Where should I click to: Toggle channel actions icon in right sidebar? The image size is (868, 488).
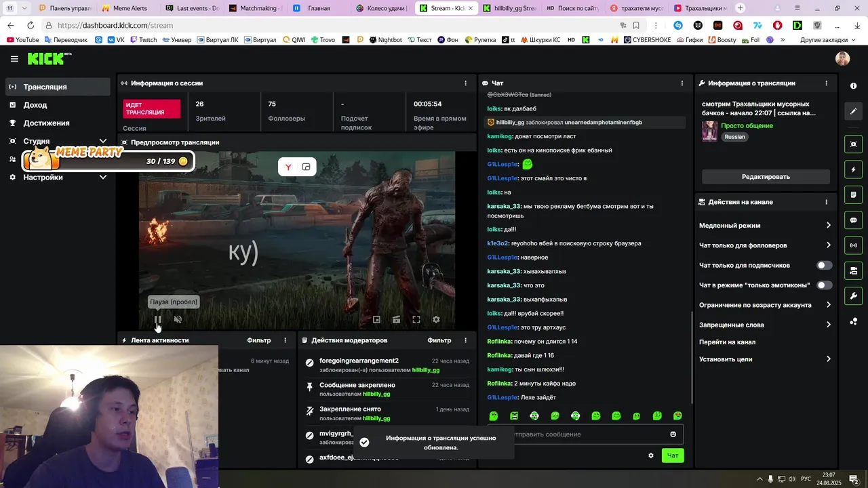click(x=853, y=271)
